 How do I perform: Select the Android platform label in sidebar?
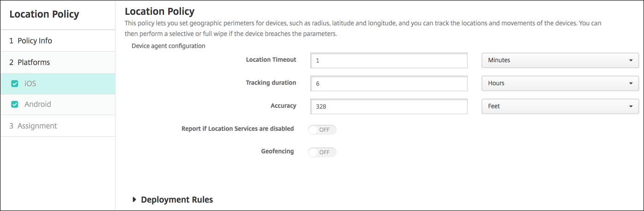tap(38, 105)
